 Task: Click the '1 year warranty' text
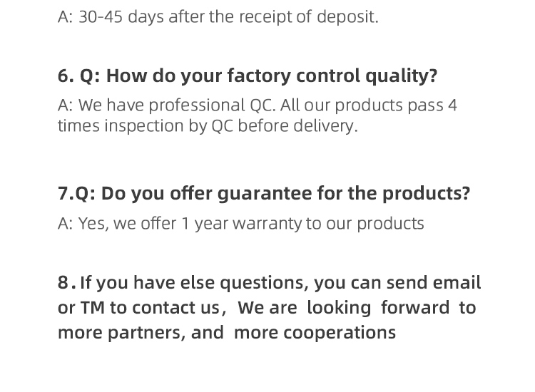pyautogui.click(x=241, y=224)
